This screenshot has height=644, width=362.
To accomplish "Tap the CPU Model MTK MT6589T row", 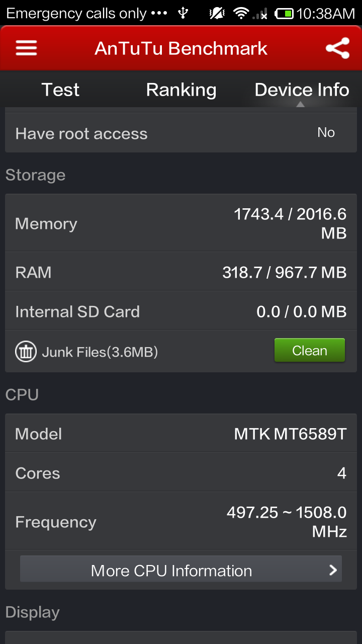I will tap(181, 433).
